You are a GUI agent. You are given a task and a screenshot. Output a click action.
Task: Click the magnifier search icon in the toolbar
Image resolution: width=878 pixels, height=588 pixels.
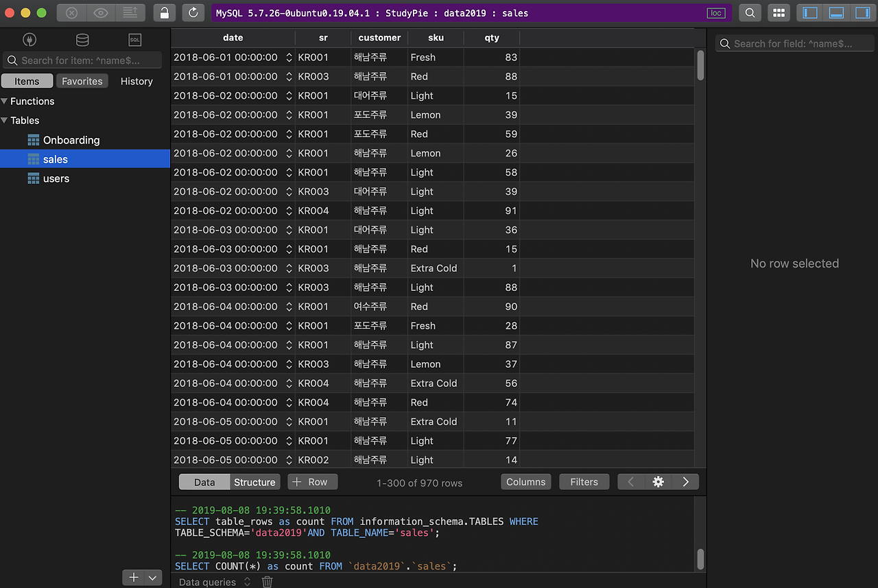point(750,13)
